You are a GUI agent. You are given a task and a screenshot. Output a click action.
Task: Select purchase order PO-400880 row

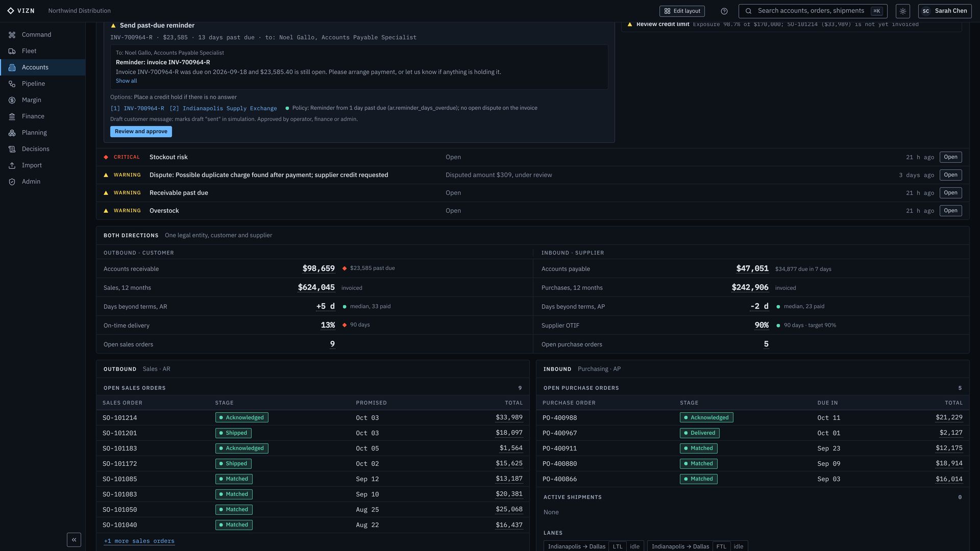point(752,464)
